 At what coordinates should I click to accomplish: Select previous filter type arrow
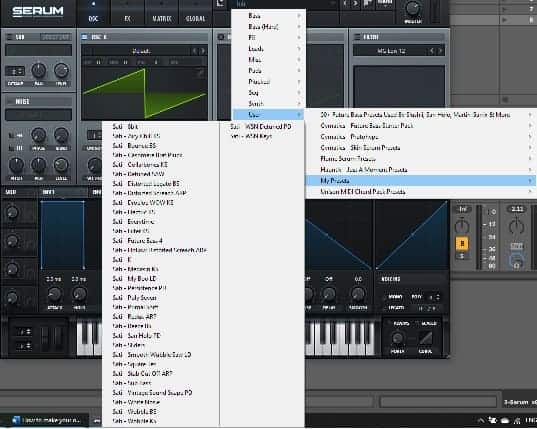(432, 51)
